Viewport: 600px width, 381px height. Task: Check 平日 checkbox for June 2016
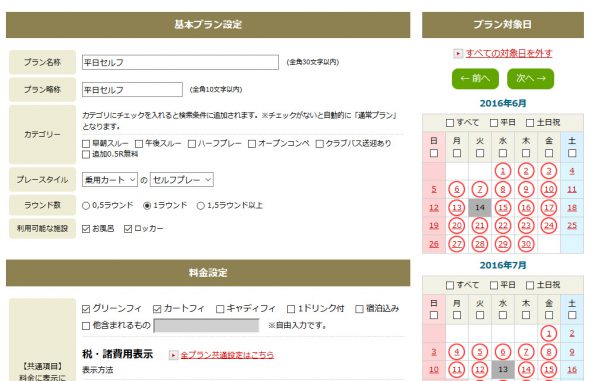[494, 123]
